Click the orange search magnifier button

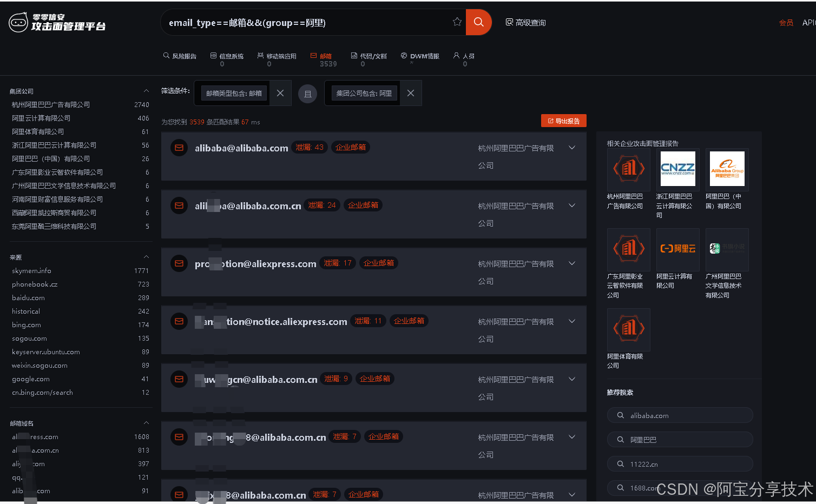coord(478,22)
